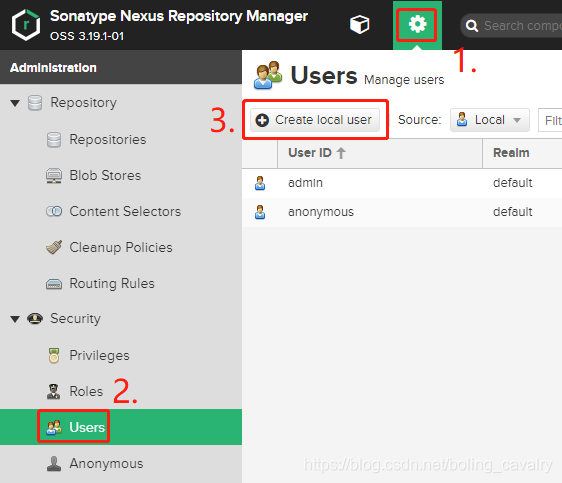This screenshot has width=562, height=483.
Task: Collapse the Repository tree section
Action: (15, 103)
